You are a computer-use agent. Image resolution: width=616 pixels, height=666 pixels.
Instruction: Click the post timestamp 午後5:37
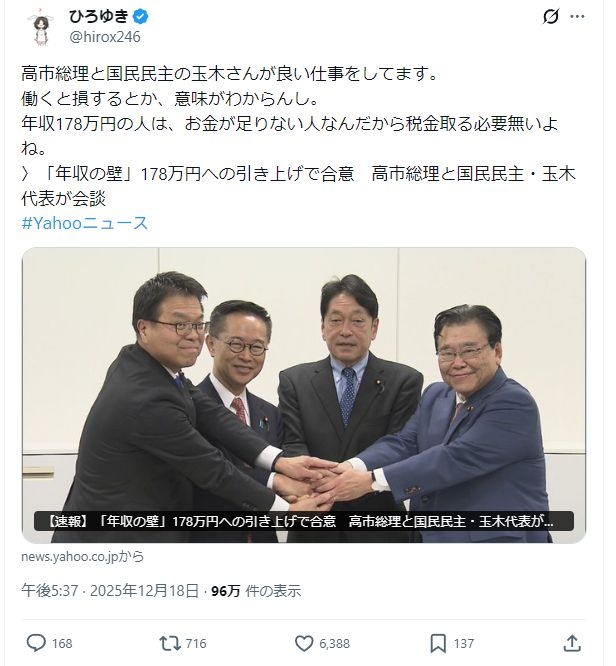pyautogui.click(x=50, y=591)
